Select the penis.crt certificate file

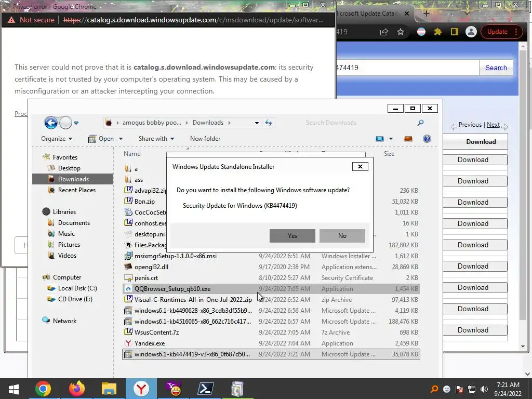146,278
